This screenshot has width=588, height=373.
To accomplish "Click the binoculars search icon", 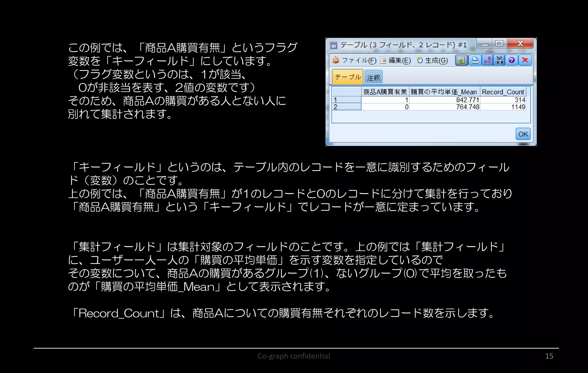I will (499, 60).
